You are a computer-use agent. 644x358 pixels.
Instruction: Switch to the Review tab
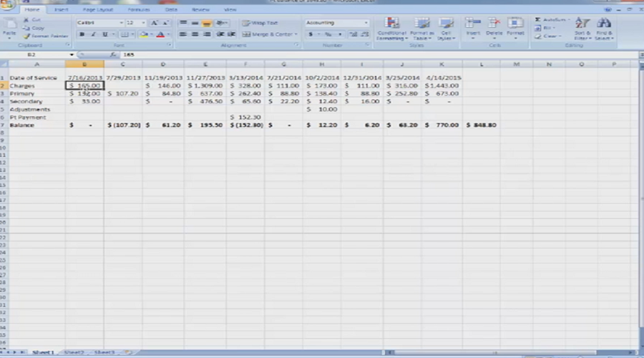[200, 9]
